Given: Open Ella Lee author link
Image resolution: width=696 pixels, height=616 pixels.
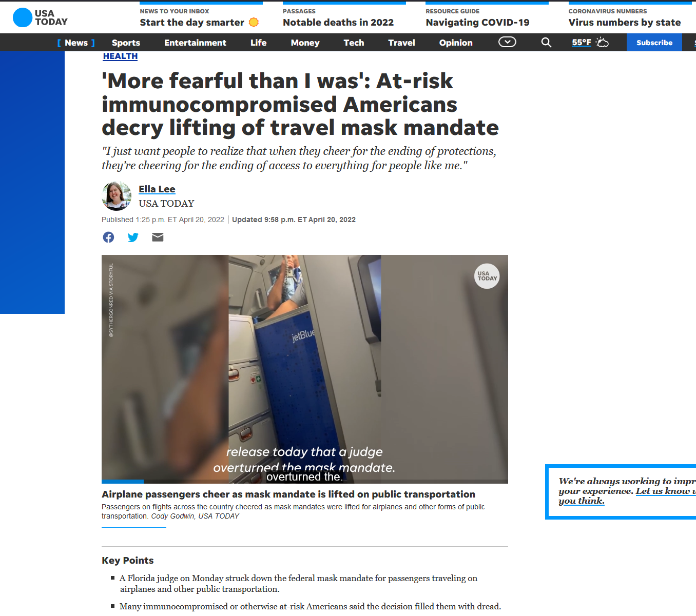Looking at the screenshot, I should 157,189.
